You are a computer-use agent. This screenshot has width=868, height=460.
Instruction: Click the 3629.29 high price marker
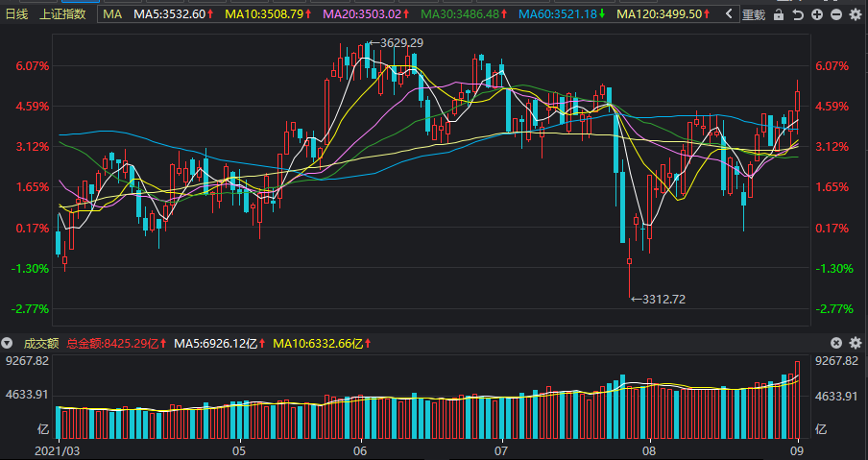397,42
